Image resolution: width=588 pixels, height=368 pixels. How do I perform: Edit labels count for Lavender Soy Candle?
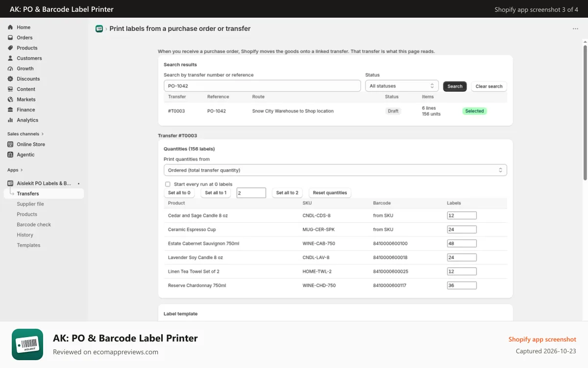click(462, 258)
